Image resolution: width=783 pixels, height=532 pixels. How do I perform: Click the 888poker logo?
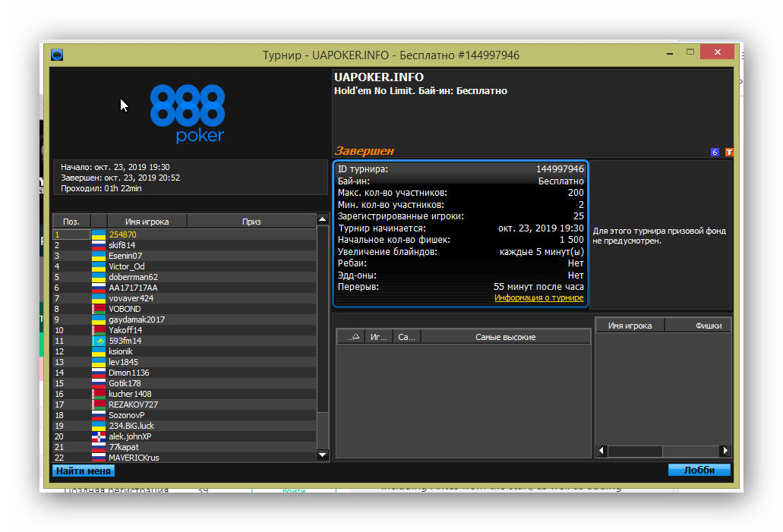pyautogui.click(x=188, y=113)
